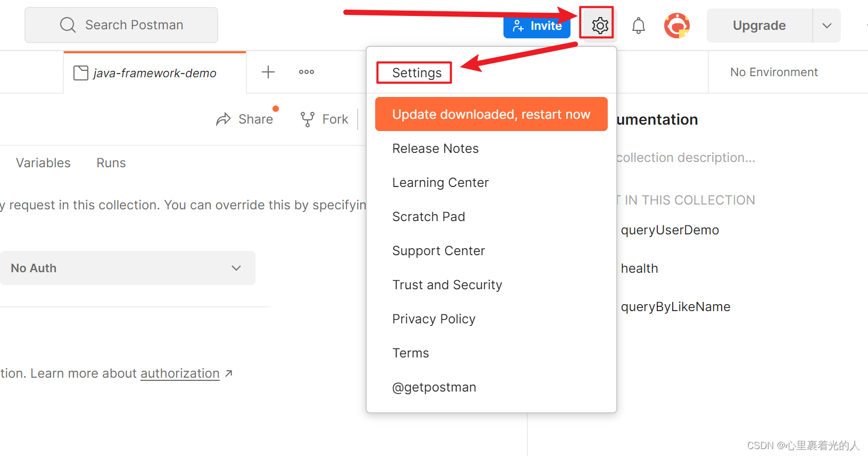Open the queryByLikeName request
Screen dimensions: 868x456
coord(675,307)
